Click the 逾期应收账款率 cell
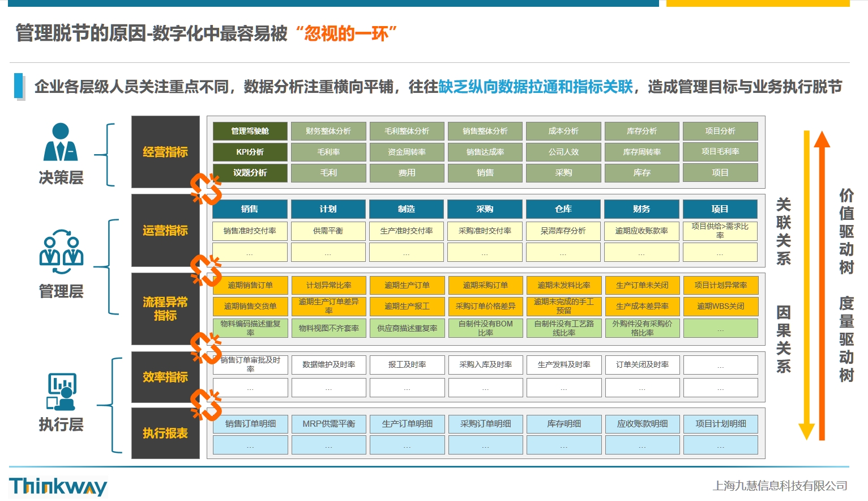Image resolution: width=868 pixels, height=501 pixels. click(642, 231)
